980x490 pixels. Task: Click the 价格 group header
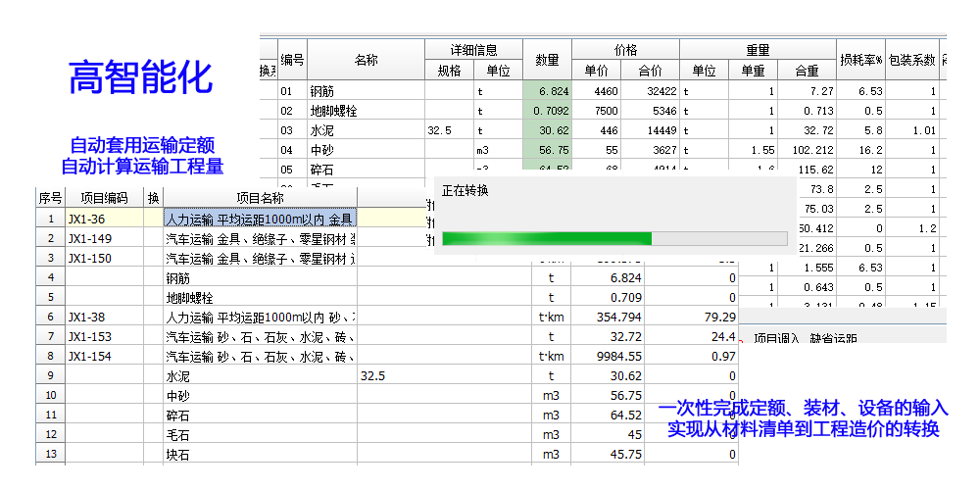click(x=625, y=50)
